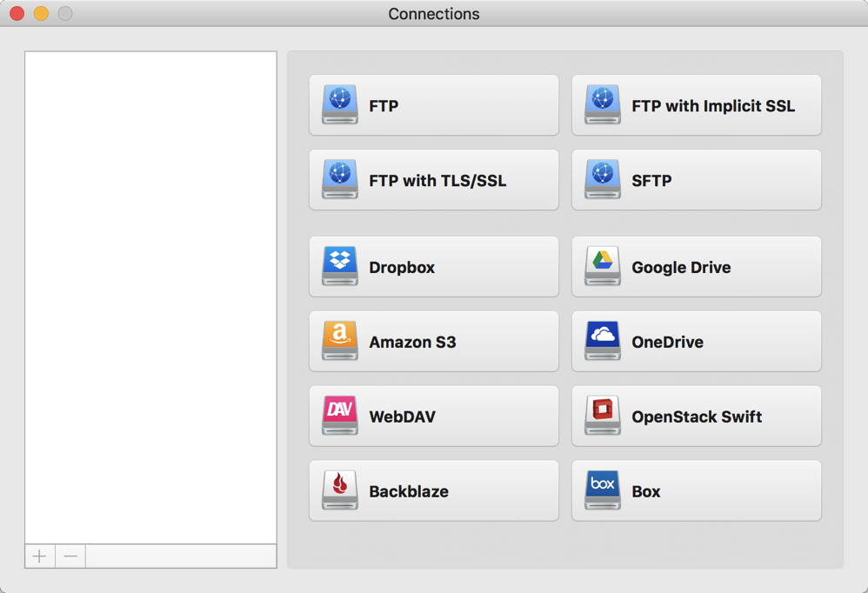868x593 pixels.
Task: Choose the Box connection
Action: tap(697, 490)
